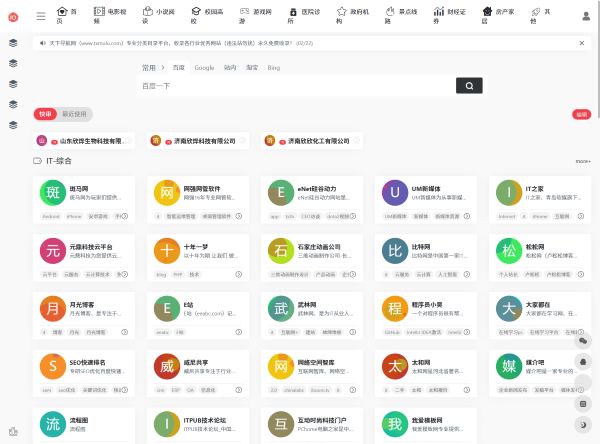Click the red edit pill button
The height and width of the screenshot is (444, 600).
tap(582, 114)
